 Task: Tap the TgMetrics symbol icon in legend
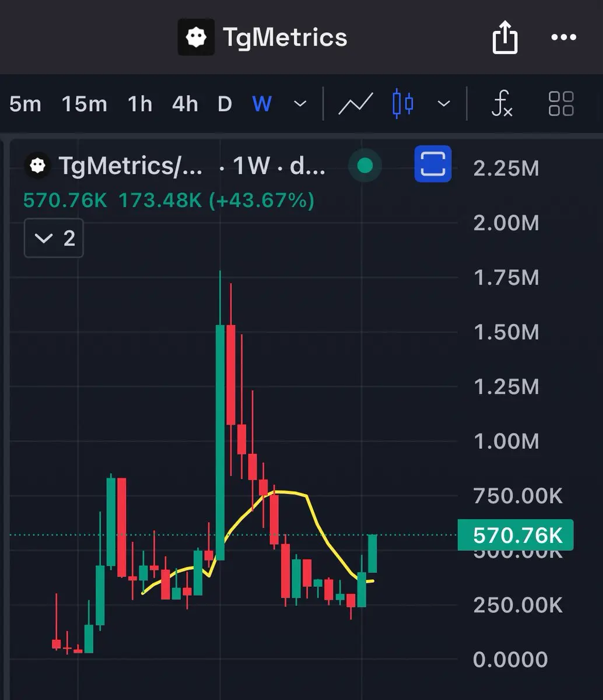pos(38,166)
